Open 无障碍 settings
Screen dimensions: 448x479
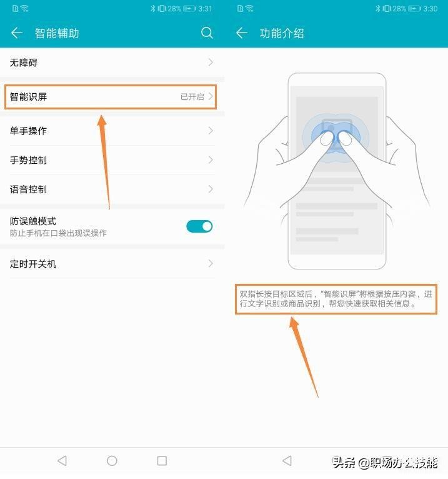(112, 63)
